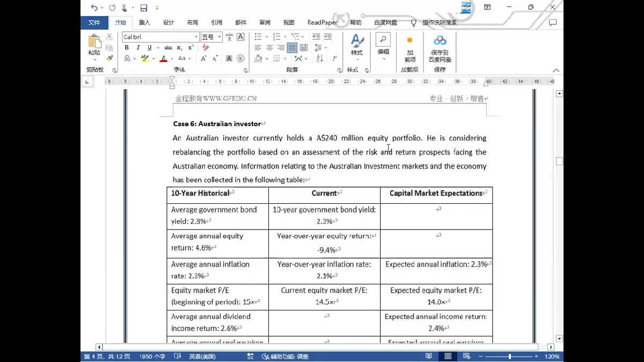Toggle the Justify alignment button
Viewport: 644px width, 362px height.
tap(292, 48)
